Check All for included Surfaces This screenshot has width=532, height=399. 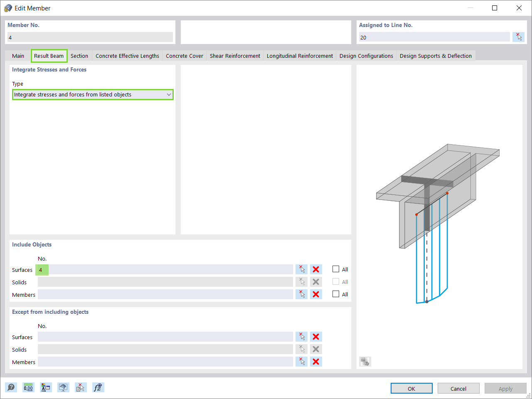pos(336,269)
